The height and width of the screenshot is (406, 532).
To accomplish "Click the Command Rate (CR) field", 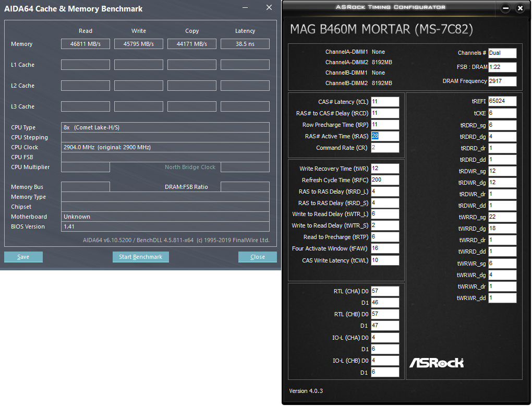I will click(385, 148).
